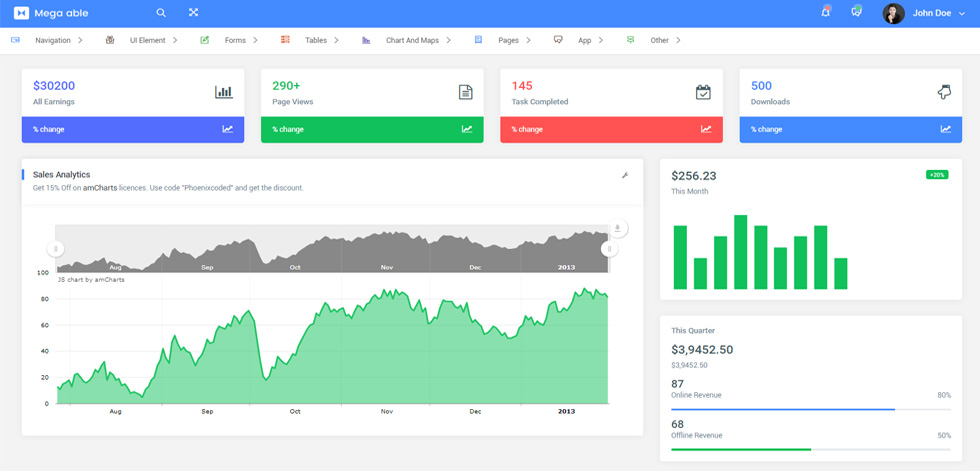Click the Page Views document icon
Screen dimensions: 980x471
(x=466, y=92)
